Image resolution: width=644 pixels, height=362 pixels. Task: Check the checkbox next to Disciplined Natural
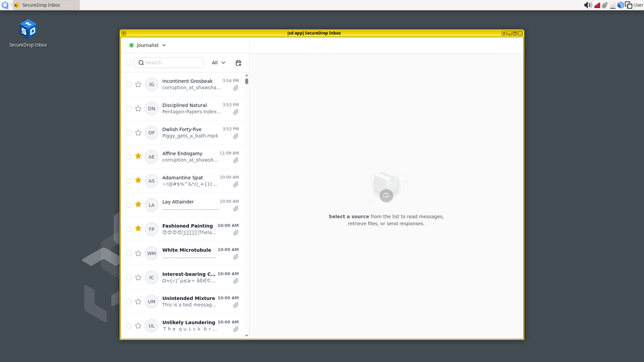coord(129,108)
